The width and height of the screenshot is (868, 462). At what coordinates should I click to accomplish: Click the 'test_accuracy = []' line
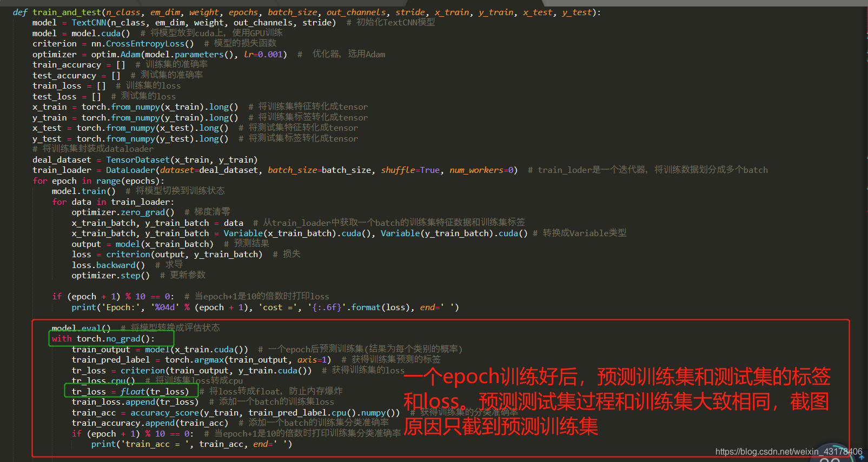pyautogui.click(x=76, y=76)
